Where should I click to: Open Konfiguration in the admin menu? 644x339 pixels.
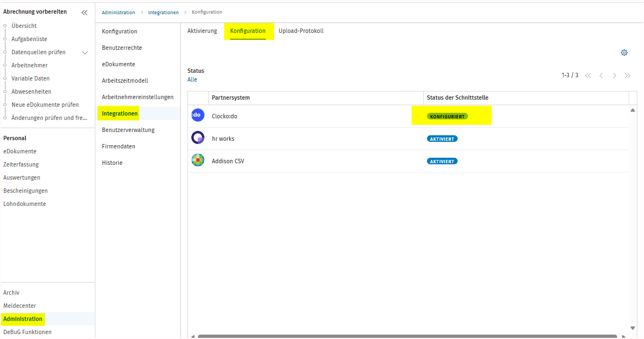pyautogui.click(x=119, y=31)
